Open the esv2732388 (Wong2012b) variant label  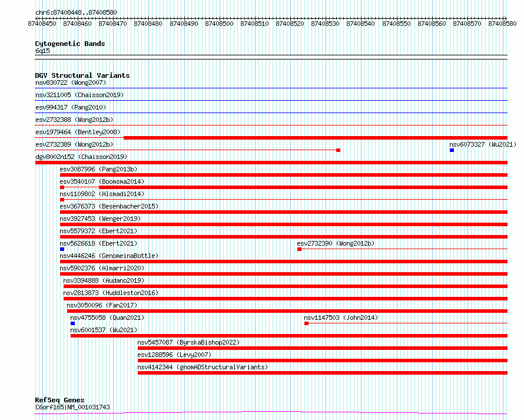pyautogui.click(x=74, y=120)
